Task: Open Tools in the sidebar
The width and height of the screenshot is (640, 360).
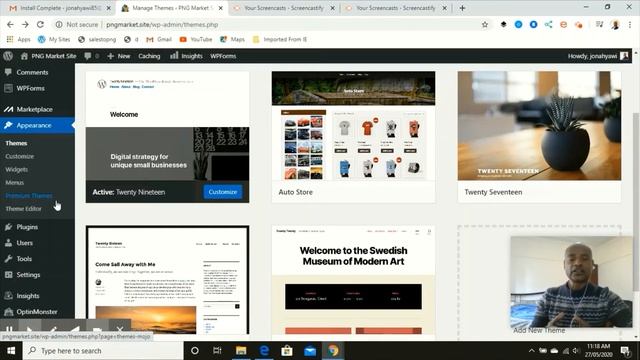Action: tap(24, 259)
